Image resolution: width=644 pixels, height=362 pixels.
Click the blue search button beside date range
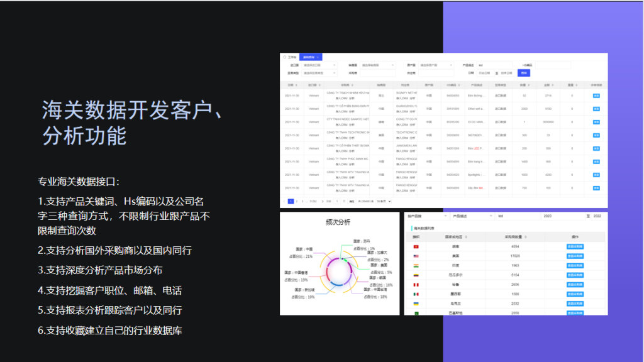click(x=524, y=73)
